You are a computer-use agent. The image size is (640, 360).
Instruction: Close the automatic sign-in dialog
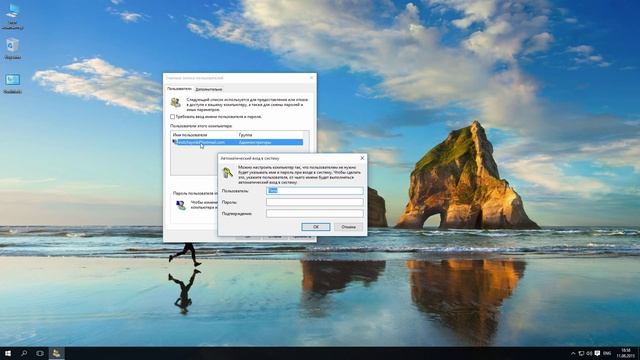pyautogui.click(x=362, y=158)
